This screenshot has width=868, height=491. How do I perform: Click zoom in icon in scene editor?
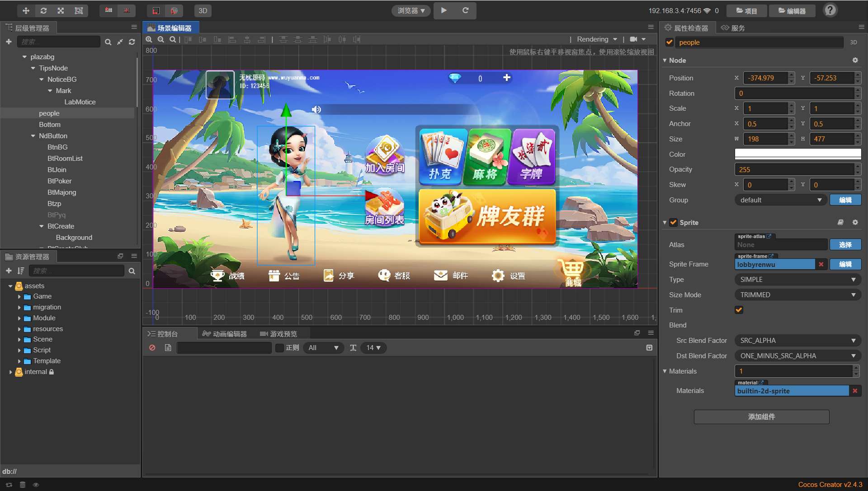tap(149, 40)
